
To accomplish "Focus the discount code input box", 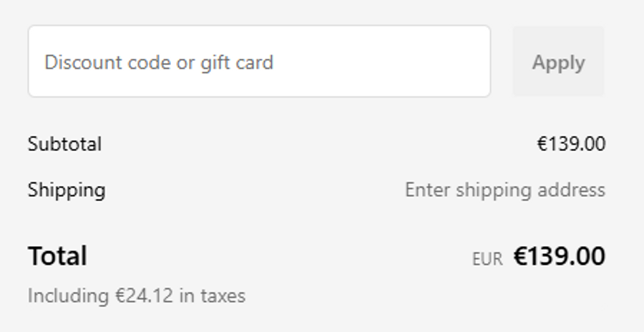I will pyautogui.click(x=259, y=62).
